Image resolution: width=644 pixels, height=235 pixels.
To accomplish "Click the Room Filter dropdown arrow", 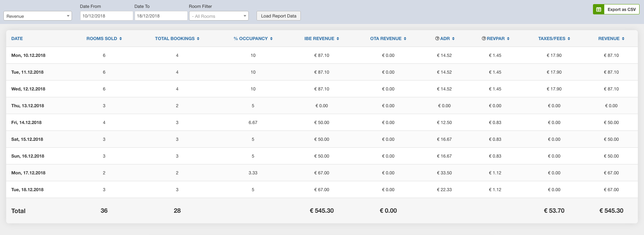I will 245,16.
